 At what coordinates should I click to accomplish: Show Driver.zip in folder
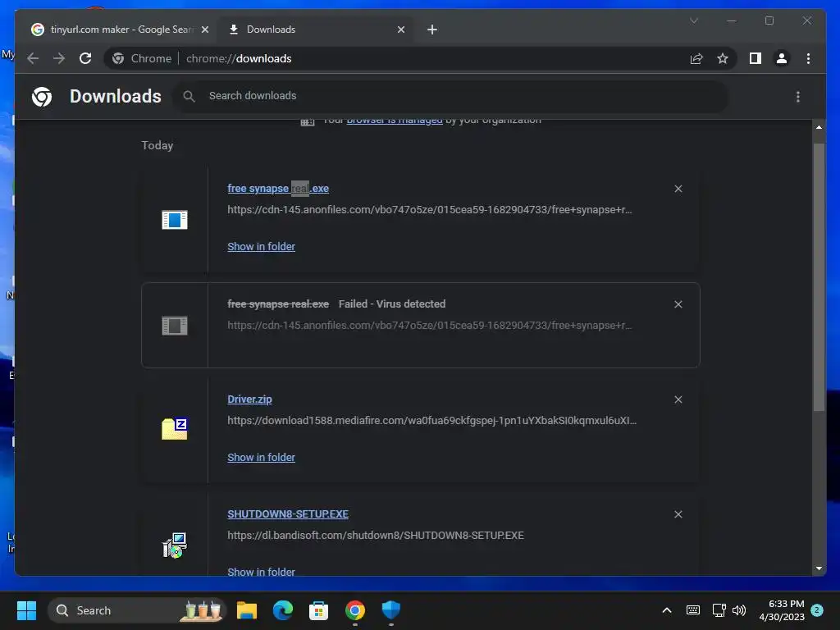261,458
